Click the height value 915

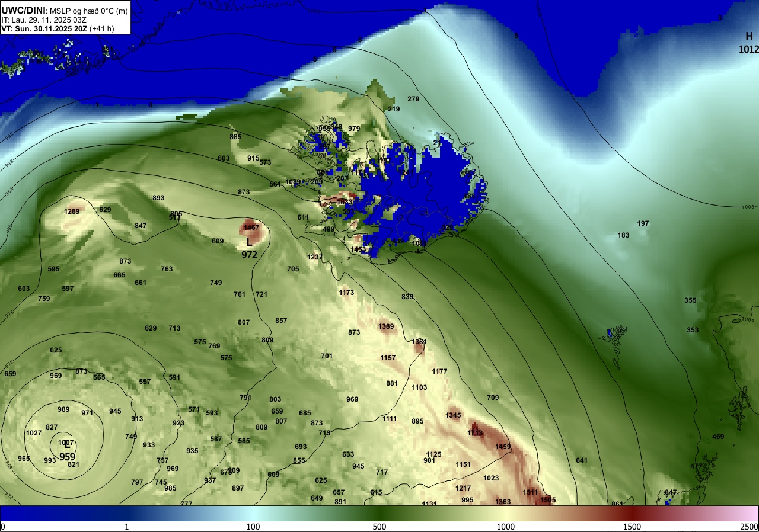pyautogui.click(x=253, y=158)
